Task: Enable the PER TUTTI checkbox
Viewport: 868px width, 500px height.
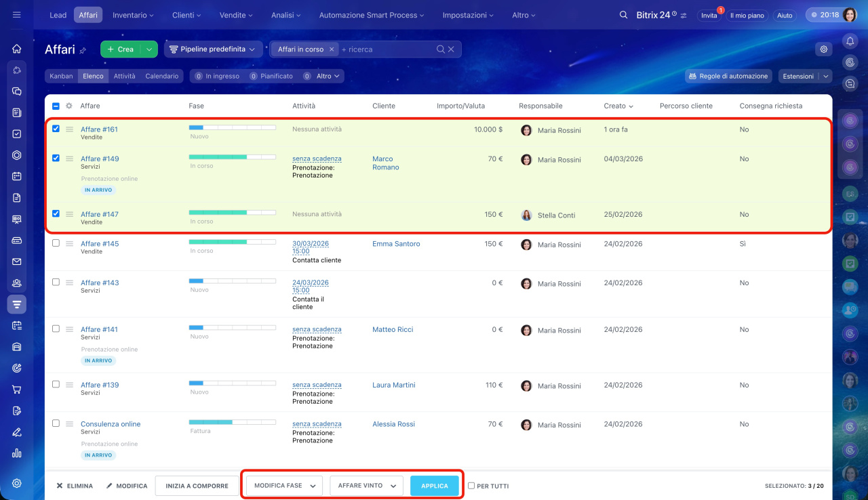Action: tap(471, 486)
